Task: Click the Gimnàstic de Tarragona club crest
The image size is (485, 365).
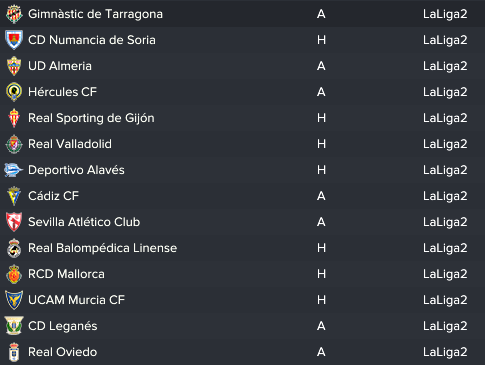Action: click(14, 14)
